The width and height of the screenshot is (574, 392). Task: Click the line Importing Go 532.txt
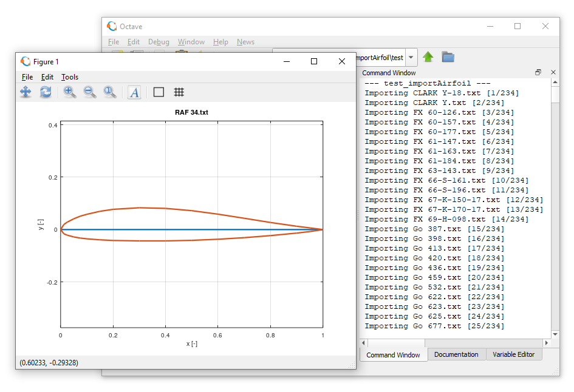434,287
